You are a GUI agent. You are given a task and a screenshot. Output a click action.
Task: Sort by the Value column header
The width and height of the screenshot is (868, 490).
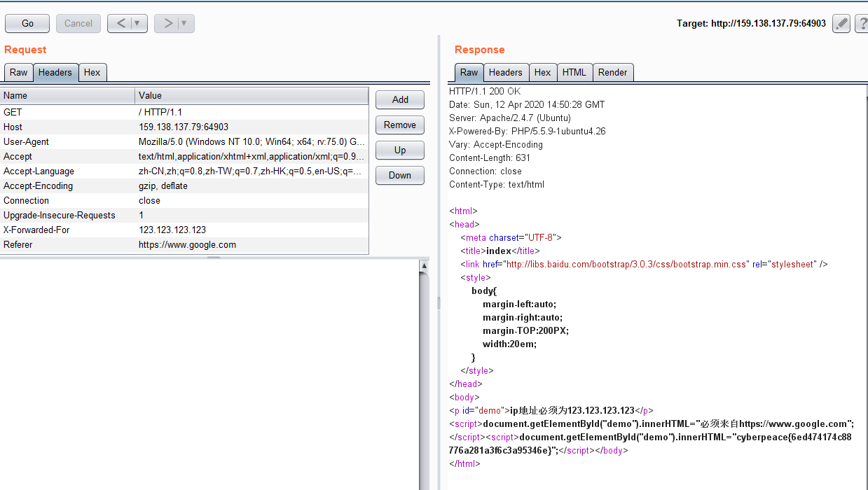252,96
